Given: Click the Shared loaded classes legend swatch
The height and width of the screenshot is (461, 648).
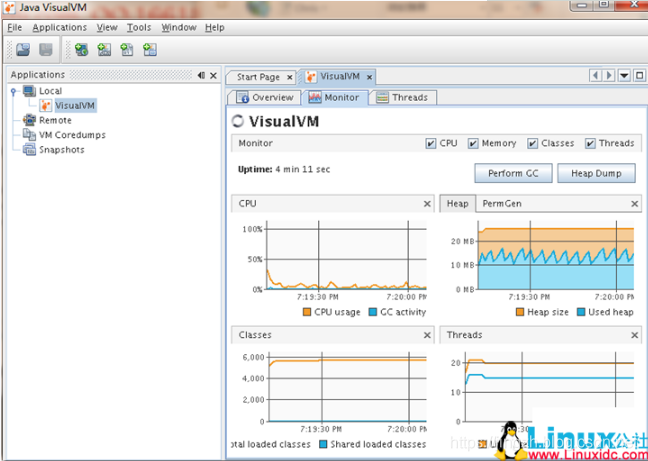Looking at the screenshot, I should (323, 444).
